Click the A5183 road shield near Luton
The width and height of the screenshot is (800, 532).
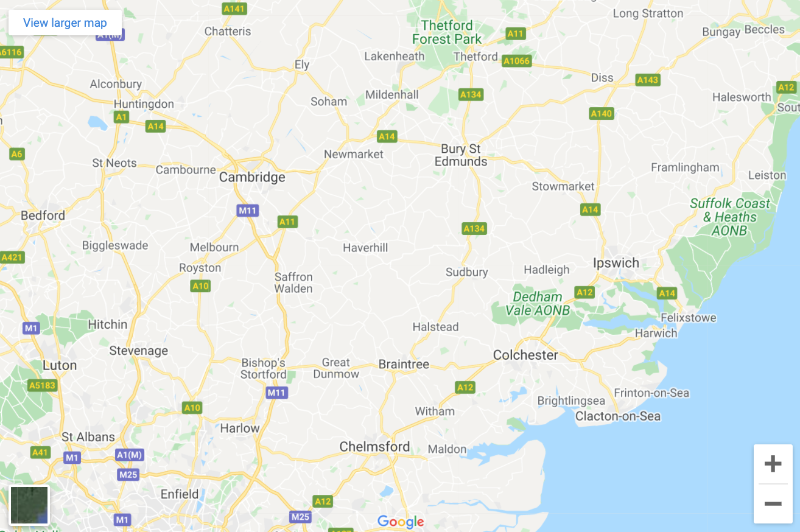tap(43, 385)
